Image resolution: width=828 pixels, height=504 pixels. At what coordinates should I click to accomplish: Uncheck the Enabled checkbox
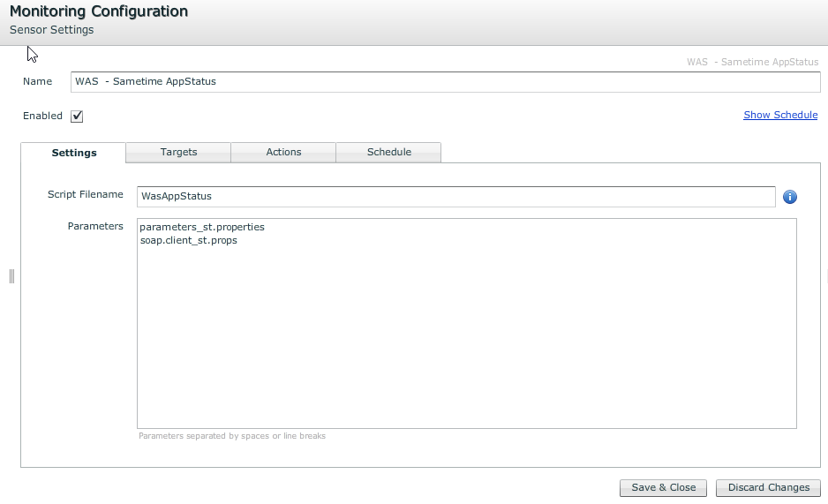(x=77, y=117)
